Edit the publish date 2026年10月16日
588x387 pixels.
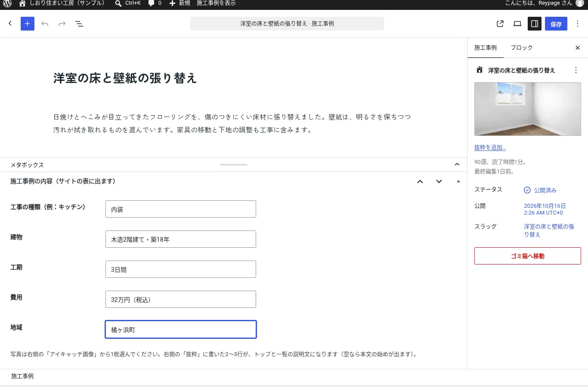545,209
